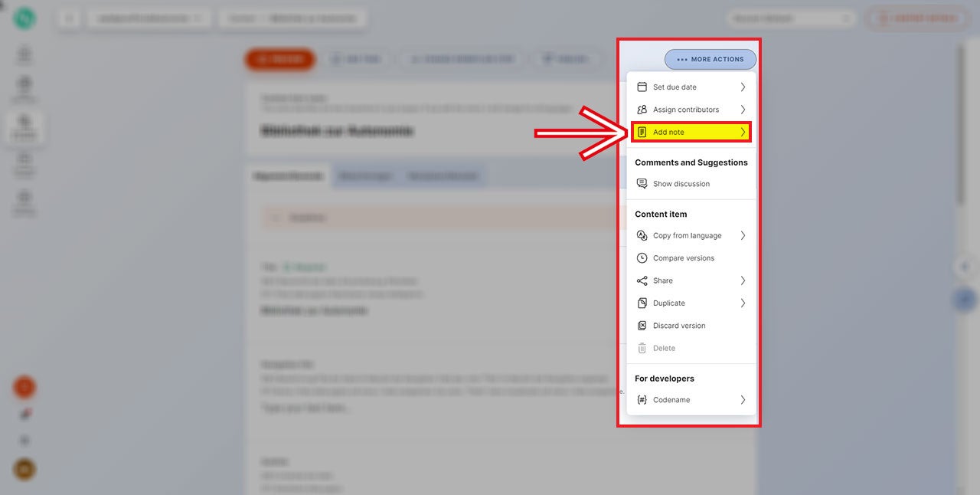The image size is (980, 495).
Task: Click the trash can icon beside Delete
Action: click(642, 348)
